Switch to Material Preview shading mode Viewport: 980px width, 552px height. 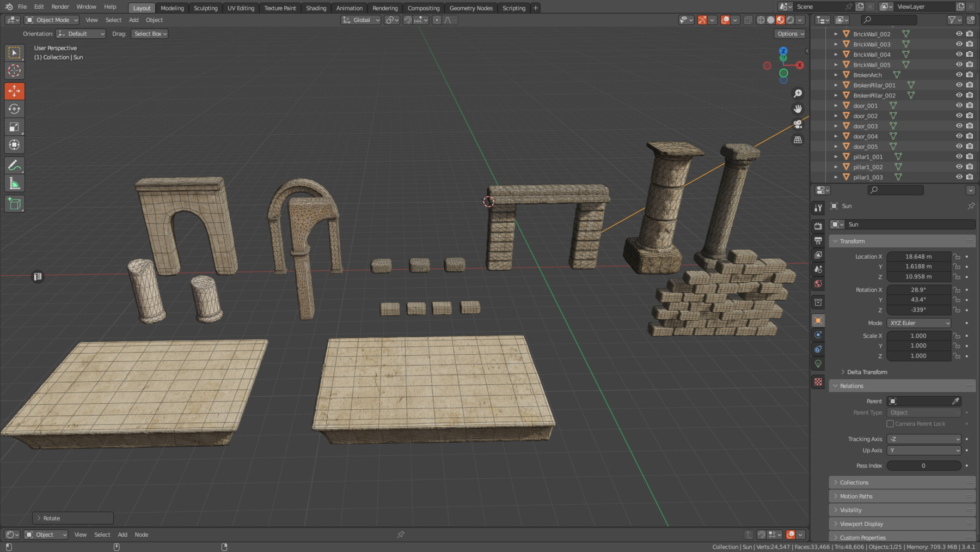point(780,20)
